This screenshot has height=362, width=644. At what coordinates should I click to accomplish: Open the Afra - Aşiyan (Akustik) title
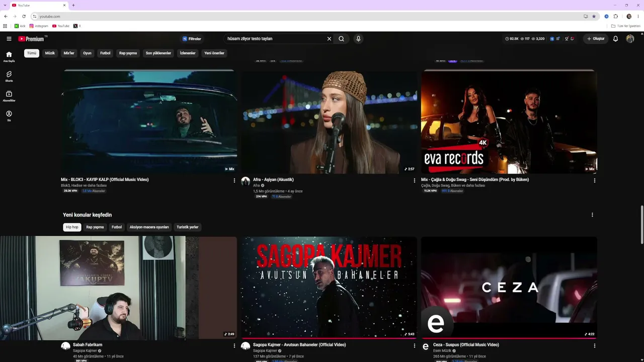pos(273,179)
